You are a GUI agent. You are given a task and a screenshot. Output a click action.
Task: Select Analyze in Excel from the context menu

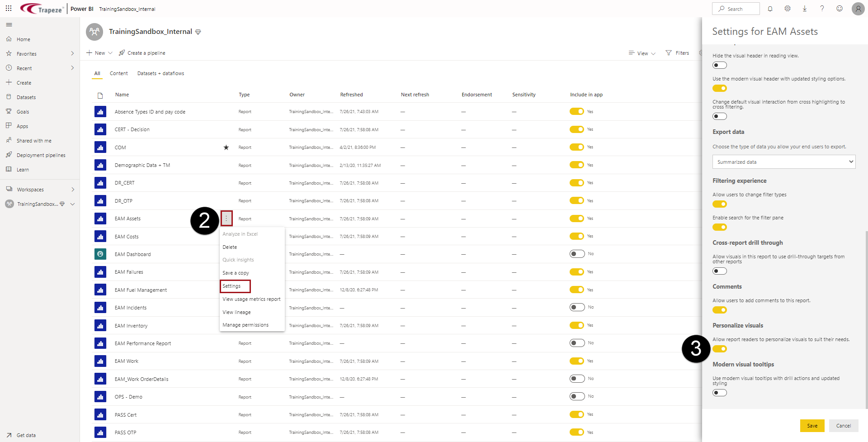pos(240,234)
